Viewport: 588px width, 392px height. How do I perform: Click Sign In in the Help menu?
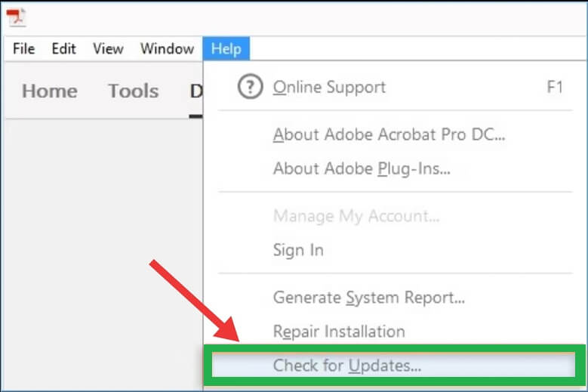(396, 250)
